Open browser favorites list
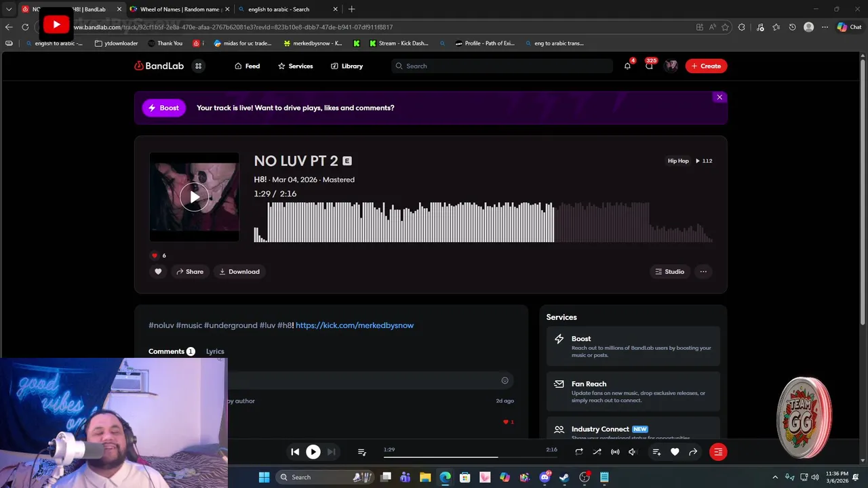 click(776, 27)
